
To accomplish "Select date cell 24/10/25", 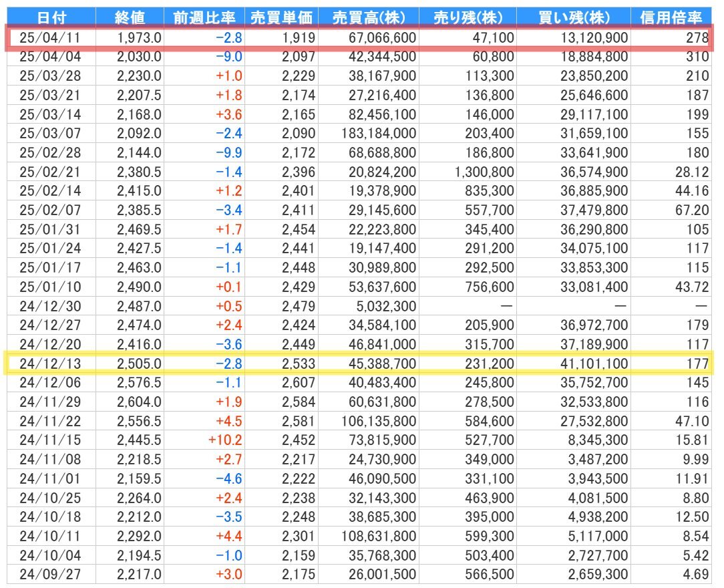I will pyautogui.click(x=50, y=498).
